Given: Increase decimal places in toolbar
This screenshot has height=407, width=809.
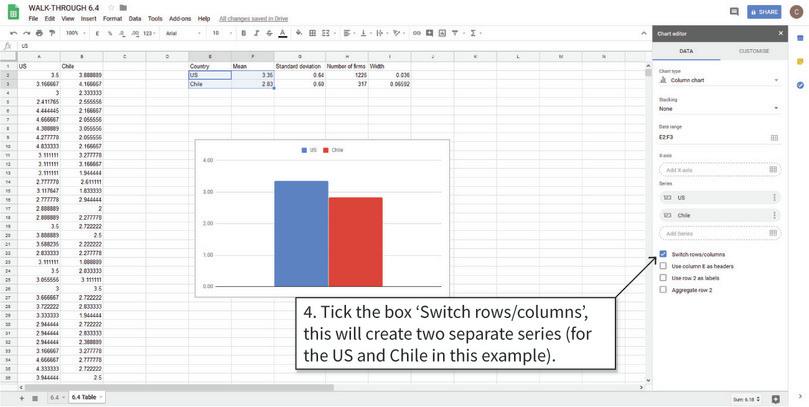Looking at the screenshot, I should tap(135, 33).
